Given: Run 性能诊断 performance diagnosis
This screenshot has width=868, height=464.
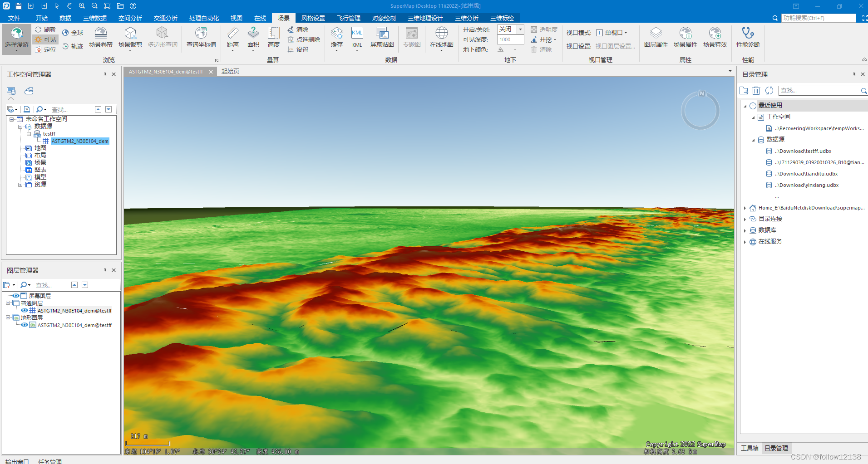Looking at the screenshot, I should (x=747, y=38).
